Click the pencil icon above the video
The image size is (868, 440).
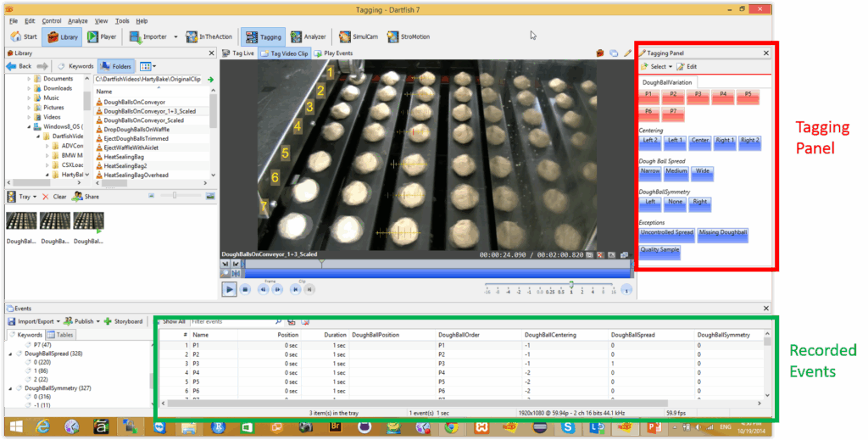pos(627,53)
